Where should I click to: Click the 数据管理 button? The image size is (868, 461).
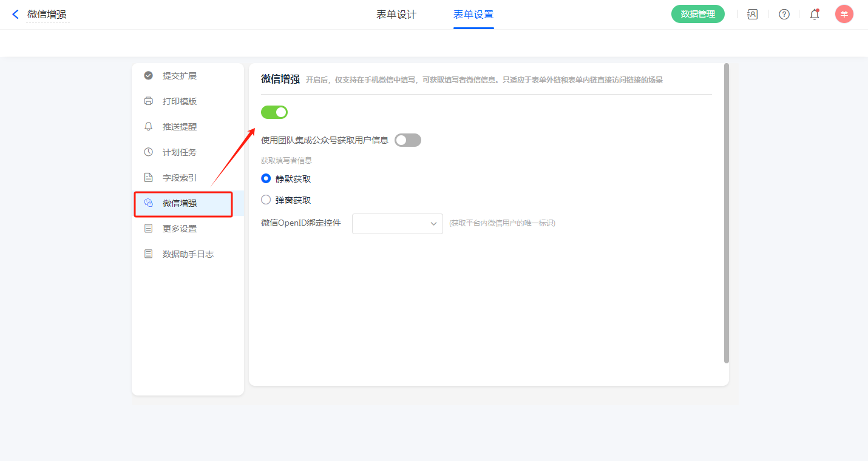click(x=697, y=14)
